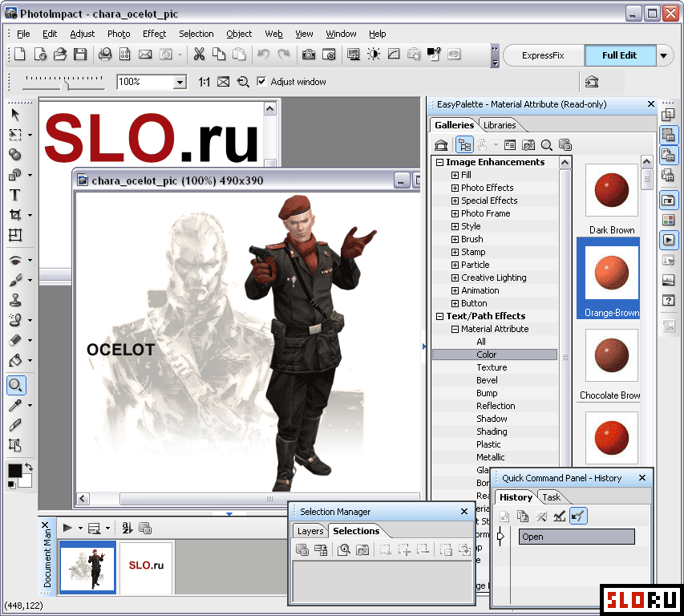Select the ocelot document thumbnail
Viewport: 684px width, 616px height.
[x=87, y=568]
